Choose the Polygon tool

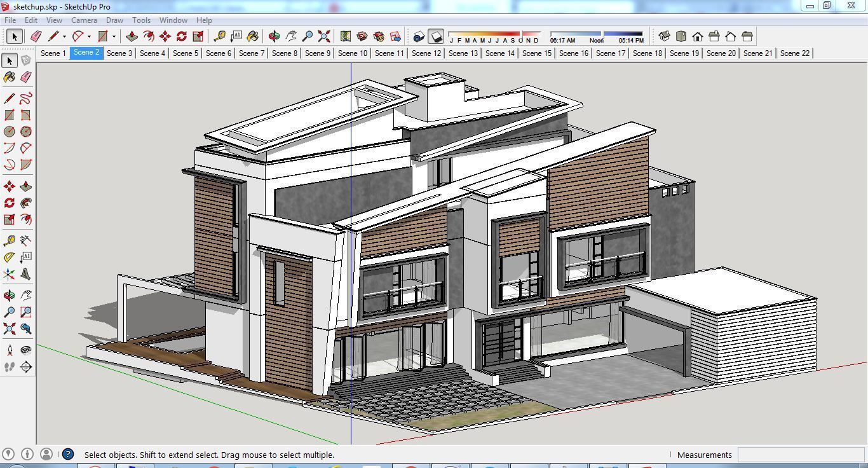[x=25, y=132]
